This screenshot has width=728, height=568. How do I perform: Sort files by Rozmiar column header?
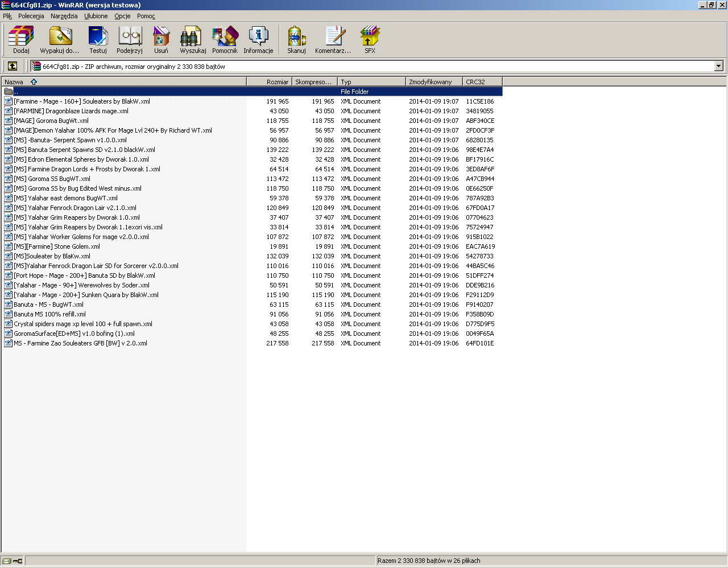(x=270, y=82)
